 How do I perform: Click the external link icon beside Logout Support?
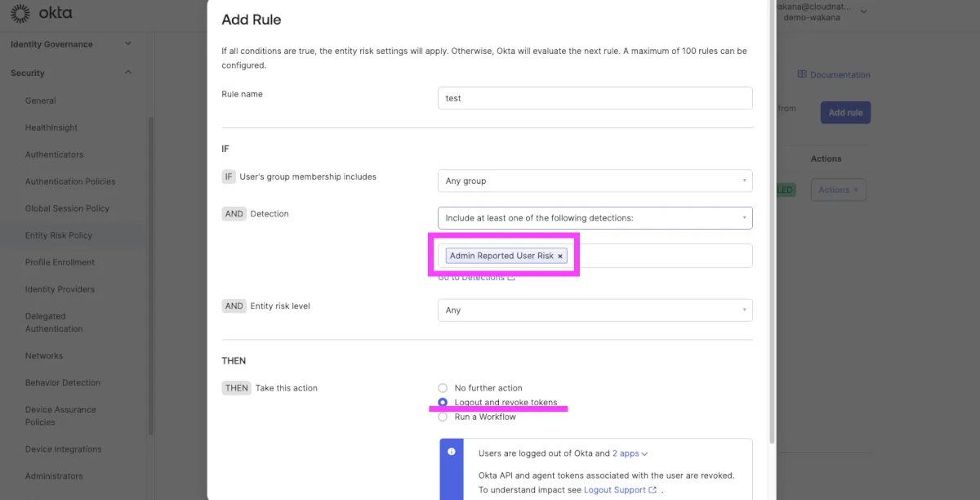point(653,490)
